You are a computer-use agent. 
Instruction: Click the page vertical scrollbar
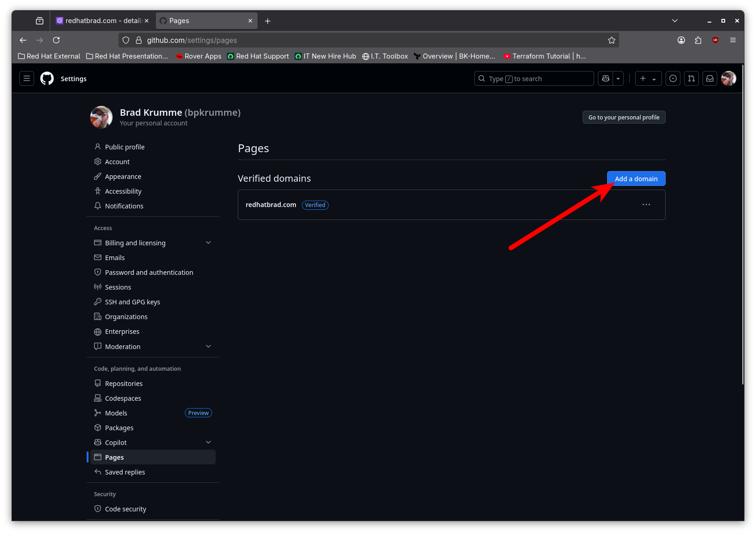(x=742, y=224)
